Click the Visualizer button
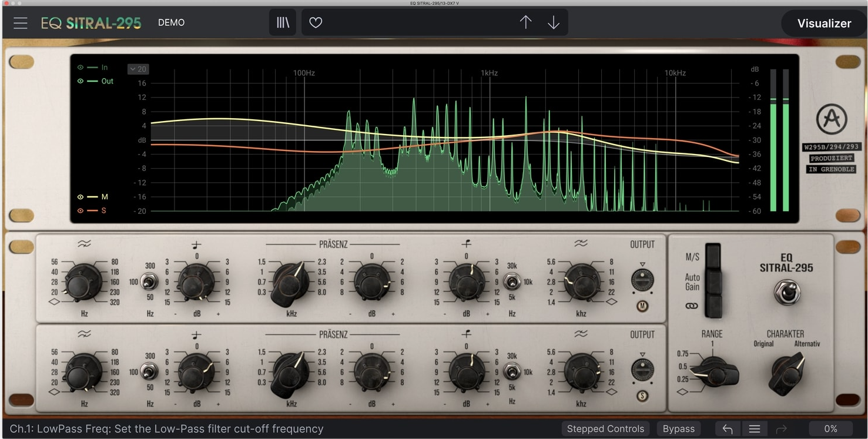868x439 pixels. coord(824,24)
